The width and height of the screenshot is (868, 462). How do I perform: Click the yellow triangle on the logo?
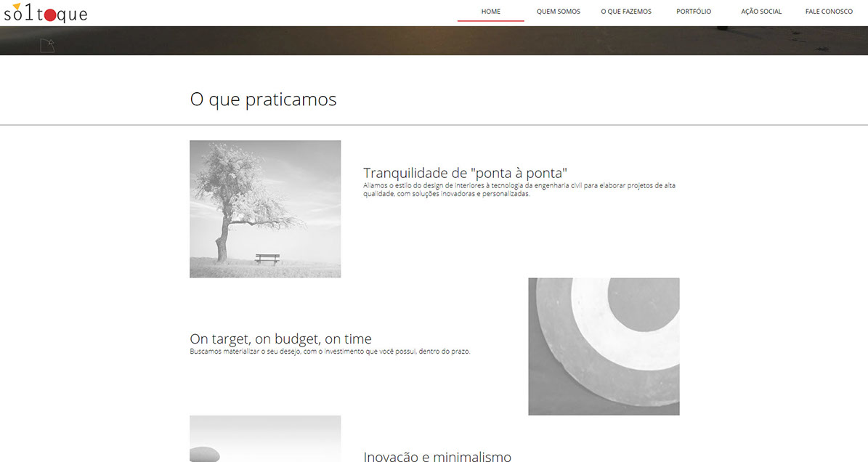pyautogui.click(x=17, y=7)
